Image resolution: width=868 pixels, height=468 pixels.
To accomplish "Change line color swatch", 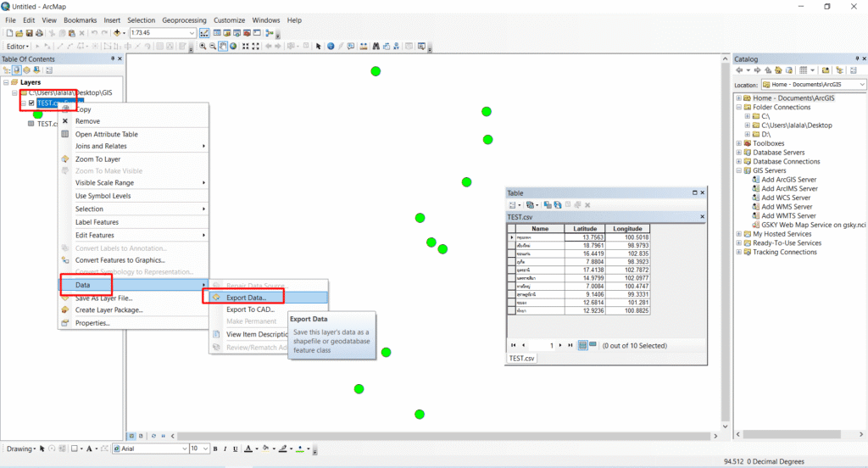I will point(283,449).
